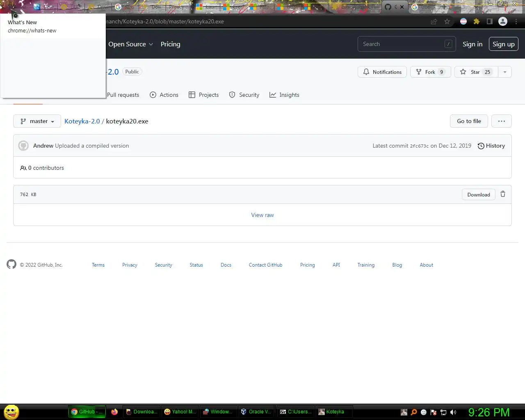The image size is (525, 420).
Task: Open dropdown arrow next to Star
Action: [505, 72]
